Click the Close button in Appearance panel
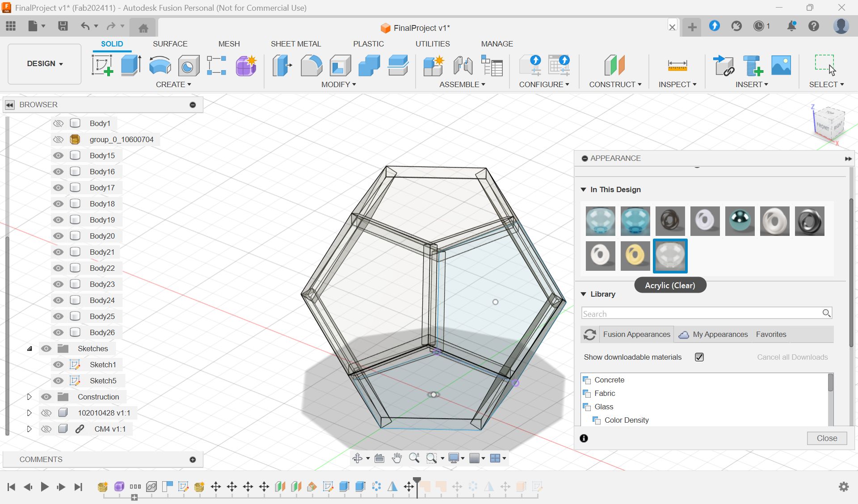The height and width of the screenshot is (504, 858). coord(827,438)
